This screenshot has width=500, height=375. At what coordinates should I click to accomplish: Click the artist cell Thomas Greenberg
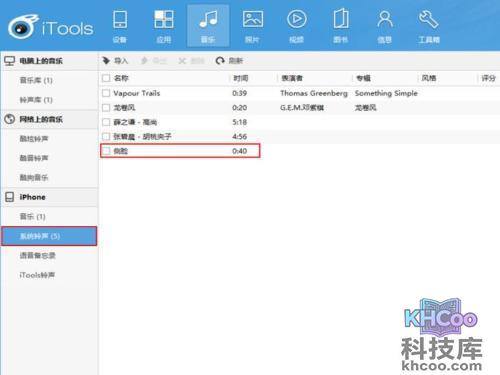314,93
